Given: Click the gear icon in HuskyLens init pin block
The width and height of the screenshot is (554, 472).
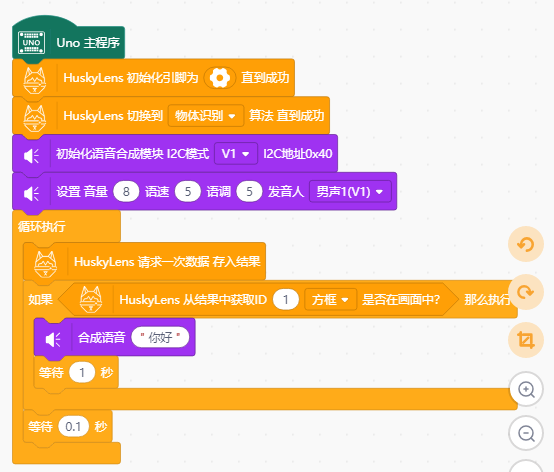Looking at the screenshot, I should click(219, 78).
